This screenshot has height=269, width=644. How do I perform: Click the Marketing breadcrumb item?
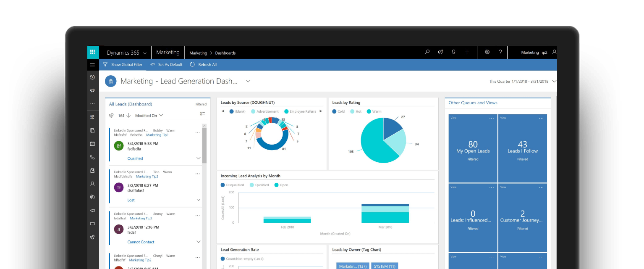tap(198, 53)
